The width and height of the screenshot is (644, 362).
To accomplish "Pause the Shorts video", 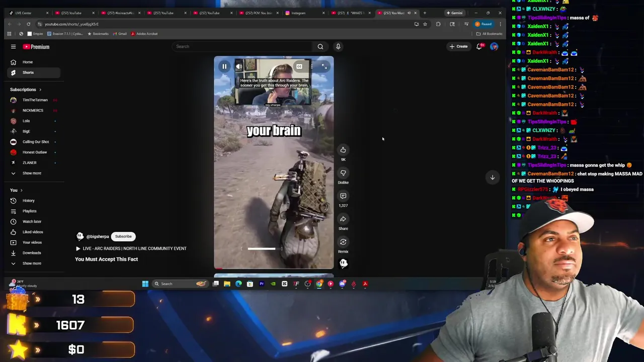I will click(x=224, y=66).
